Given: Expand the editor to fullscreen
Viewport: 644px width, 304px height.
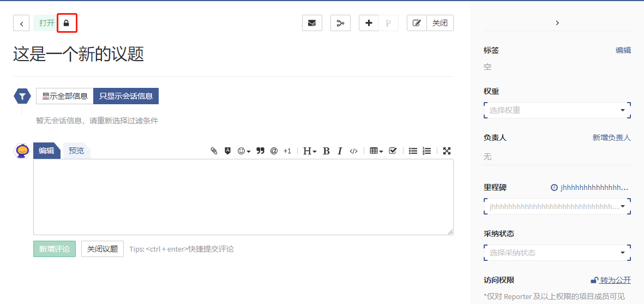Looking at the screenshot, I should [x=447, y=151].
